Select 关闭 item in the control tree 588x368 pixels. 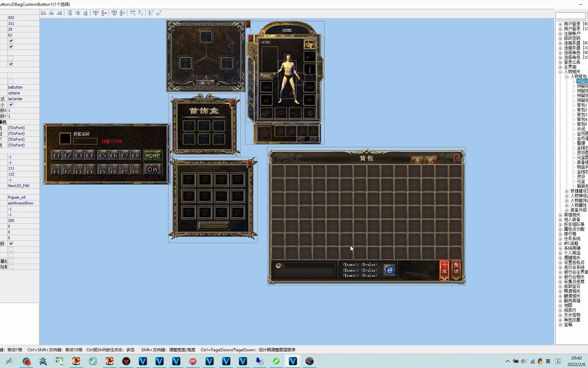click(x=581, y=129)
